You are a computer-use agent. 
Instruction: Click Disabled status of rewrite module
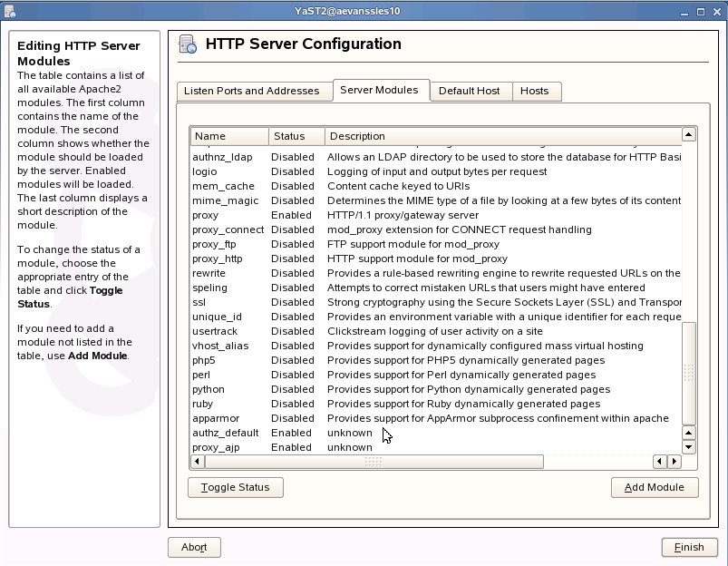[293, 273]
